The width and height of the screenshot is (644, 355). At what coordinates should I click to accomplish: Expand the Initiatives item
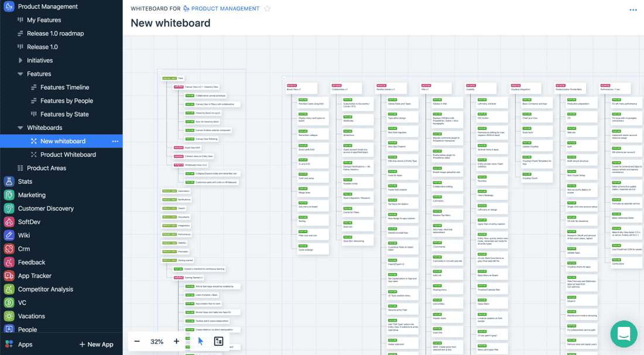point(20,60)
